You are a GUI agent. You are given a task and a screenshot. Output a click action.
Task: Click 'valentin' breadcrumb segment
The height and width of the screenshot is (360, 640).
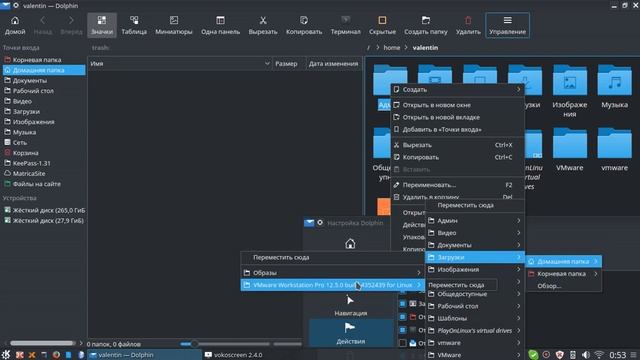tap(425, 48)
